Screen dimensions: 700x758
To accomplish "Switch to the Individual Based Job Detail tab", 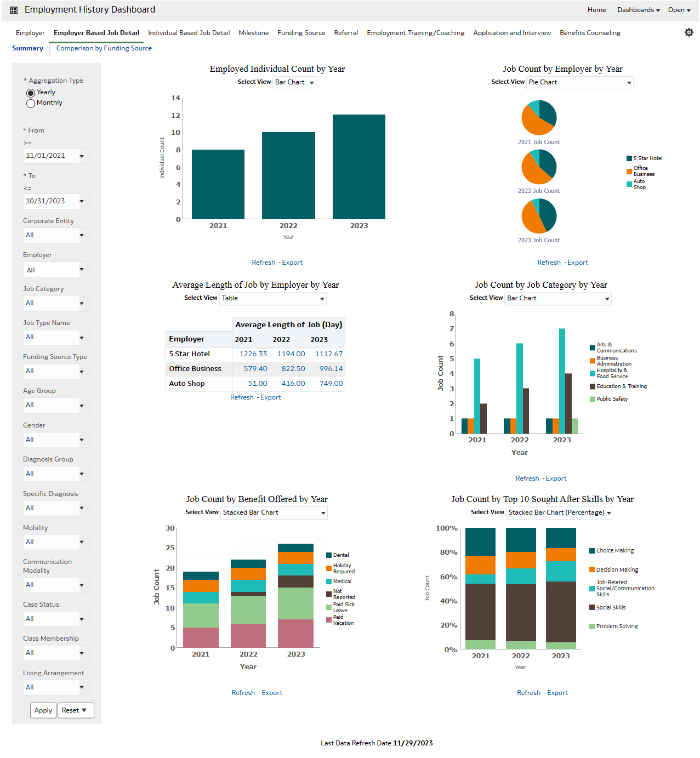I will (189, 32).
